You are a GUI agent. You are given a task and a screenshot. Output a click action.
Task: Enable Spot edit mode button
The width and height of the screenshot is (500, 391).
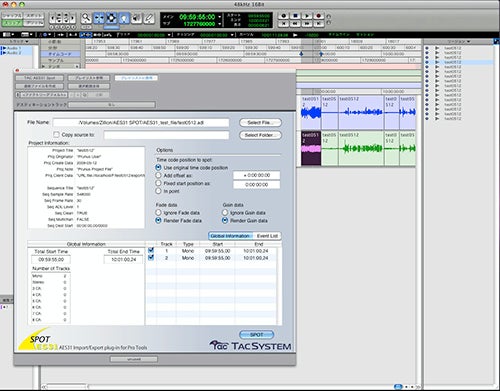(34, 16)
